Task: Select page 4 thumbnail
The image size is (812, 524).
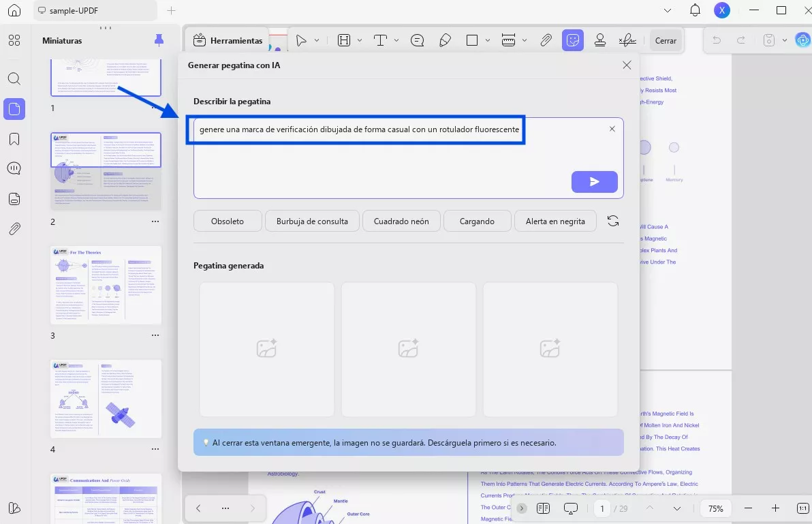Action: (x=106, y=399)
